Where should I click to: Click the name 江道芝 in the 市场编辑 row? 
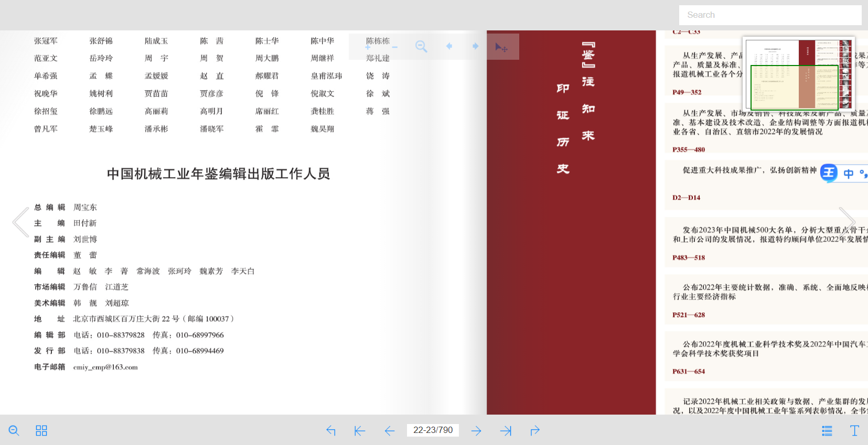[x=116, y=287]
